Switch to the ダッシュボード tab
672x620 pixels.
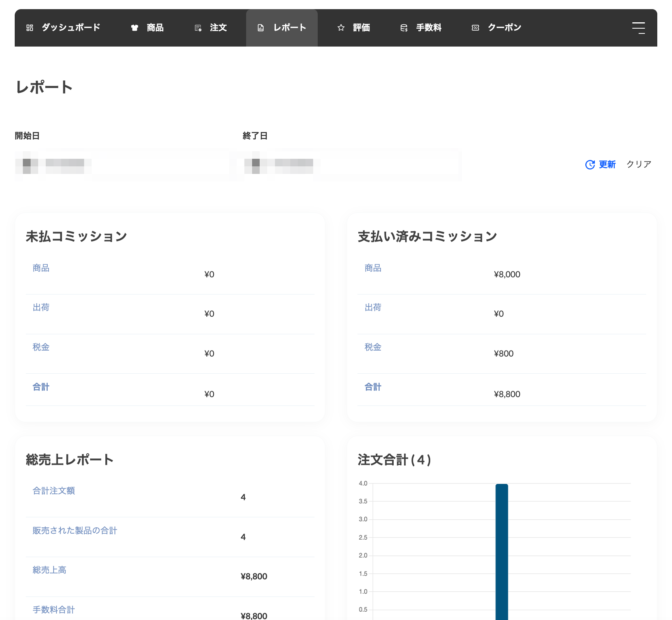[71, 28]
